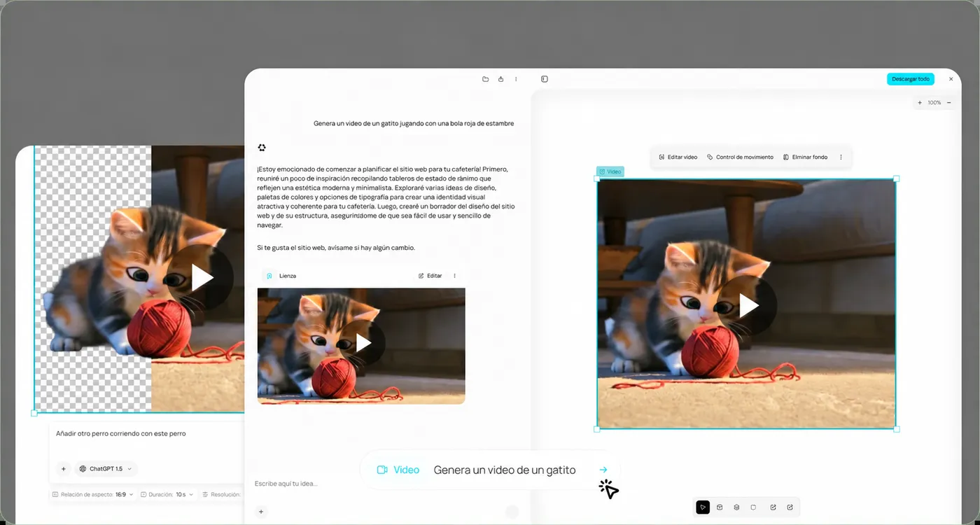Click the plus button below idea field
The width and height of the screenshot is (980, 525).
coord(261,512)
